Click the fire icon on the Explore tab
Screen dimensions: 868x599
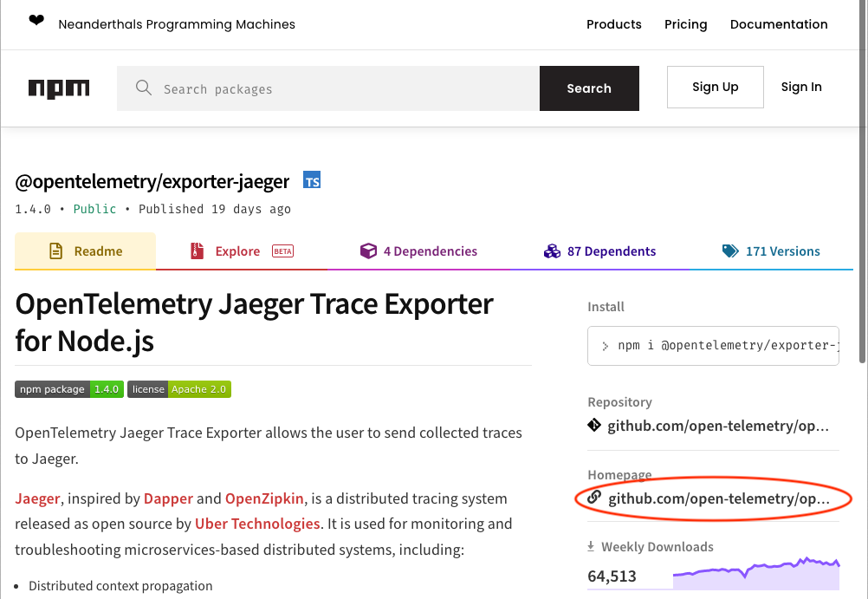point(195,251)
